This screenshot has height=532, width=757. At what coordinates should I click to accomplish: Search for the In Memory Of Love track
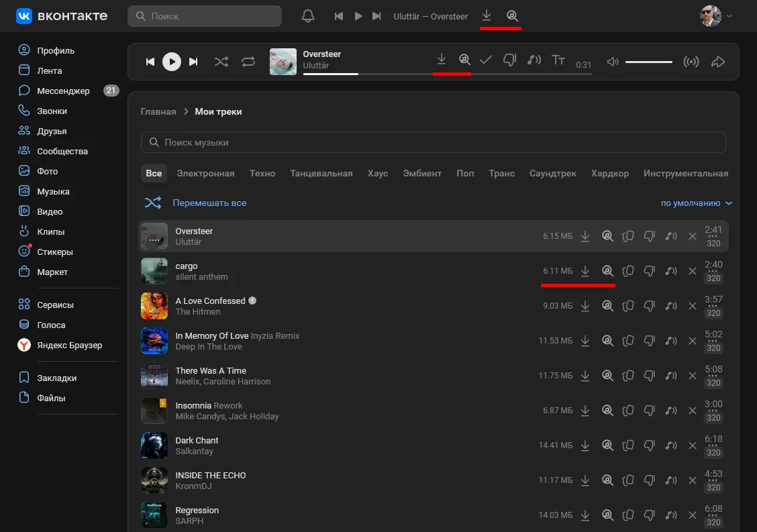(x=607, y=341)
